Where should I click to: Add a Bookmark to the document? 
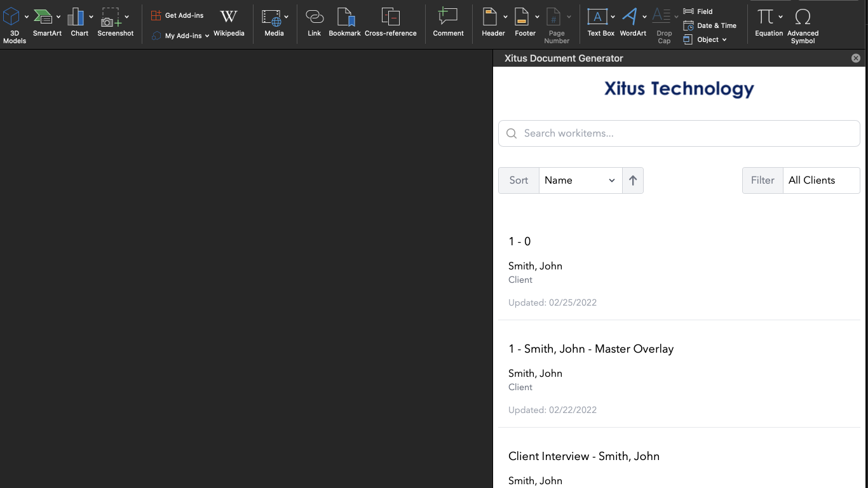click(345, 23)
